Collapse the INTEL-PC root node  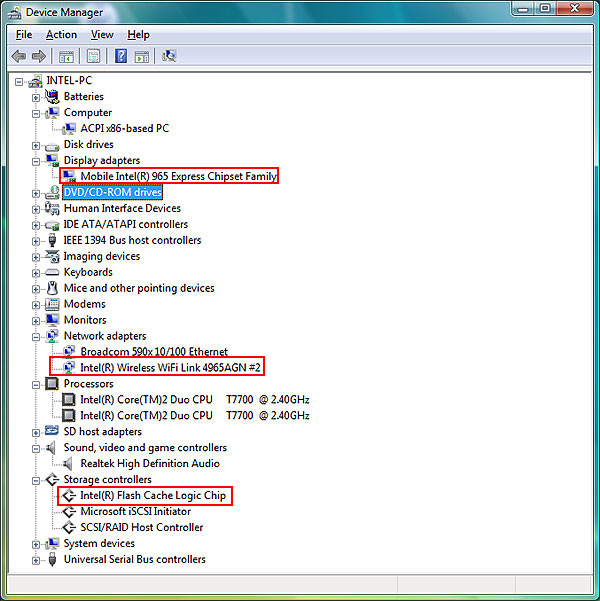click(x=19, y=81)
